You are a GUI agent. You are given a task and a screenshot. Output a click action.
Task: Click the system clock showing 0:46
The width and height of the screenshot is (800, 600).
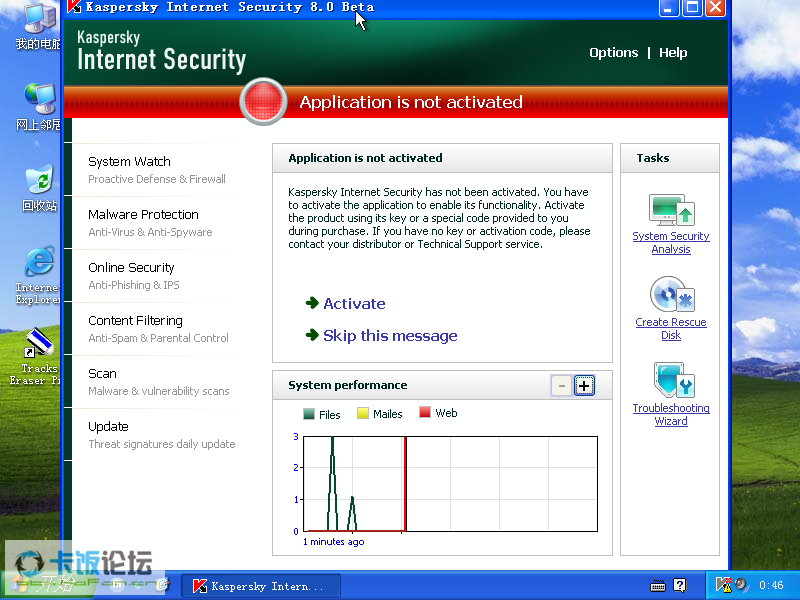click(770, 585)
